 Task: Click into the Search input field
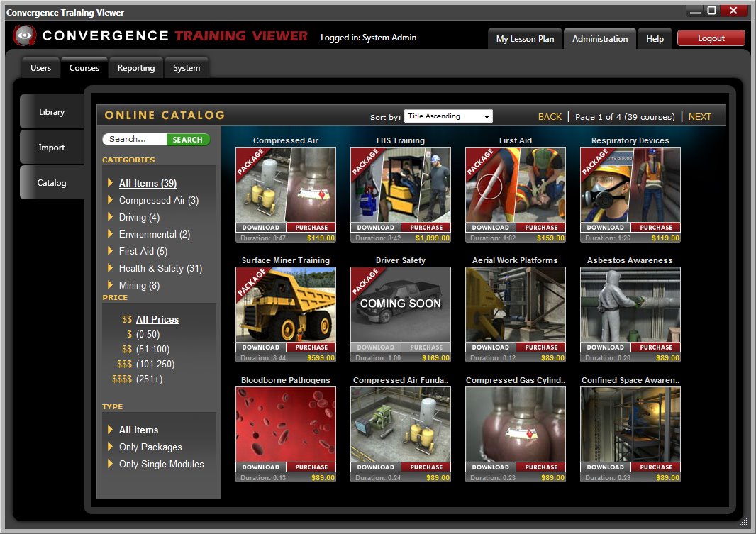[135, 139]
